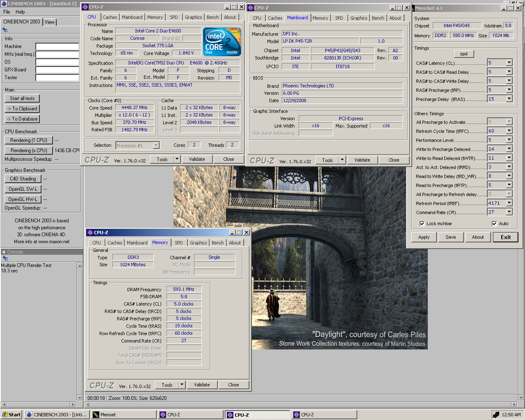Click the CINEBENCH title bar icon
This screenshot has width=525, height=420.
click(4, 3)
